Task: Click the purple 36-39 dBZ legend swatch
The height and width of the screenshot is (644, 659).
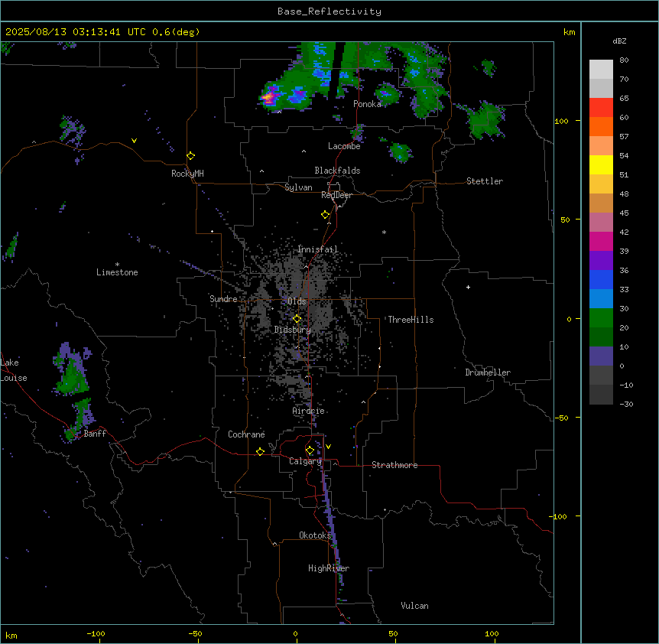Action: pos(601,260)
